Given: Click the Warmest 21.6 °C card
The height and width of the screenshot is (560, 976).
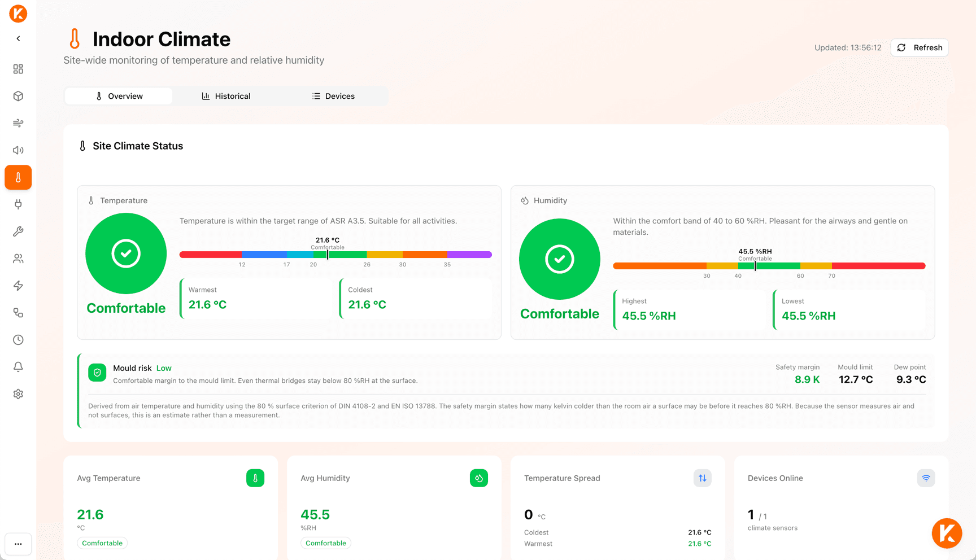Looking at the screenshot, I should pos(256,299).
